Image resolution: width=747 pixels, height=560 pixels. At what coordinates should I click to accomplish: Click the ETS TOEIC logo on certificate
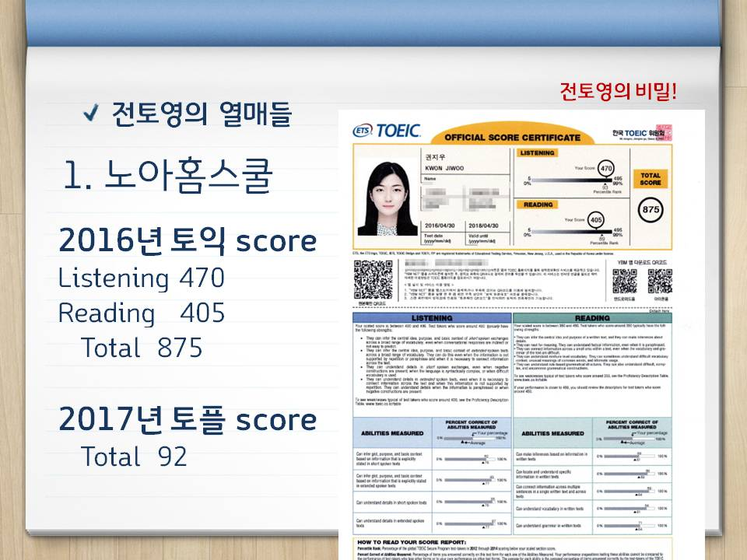pyautogui.click(x=387, y=131)
